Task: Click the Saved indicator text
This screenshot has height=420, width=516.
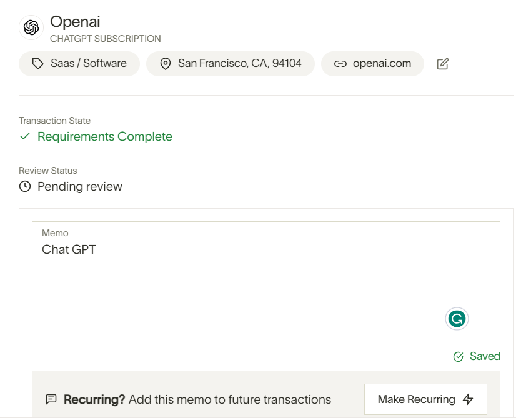Action: [485, 356]
